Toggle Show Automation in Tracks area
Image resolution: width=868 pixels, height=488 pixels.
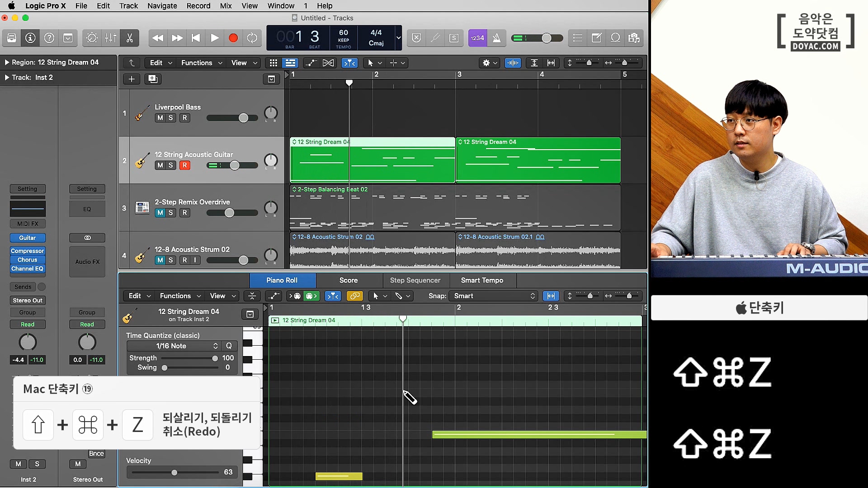click(310, 63)
